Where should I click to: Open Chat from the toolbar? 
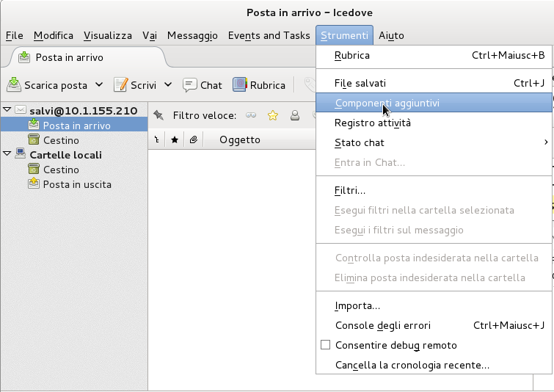tap(202, 85)
